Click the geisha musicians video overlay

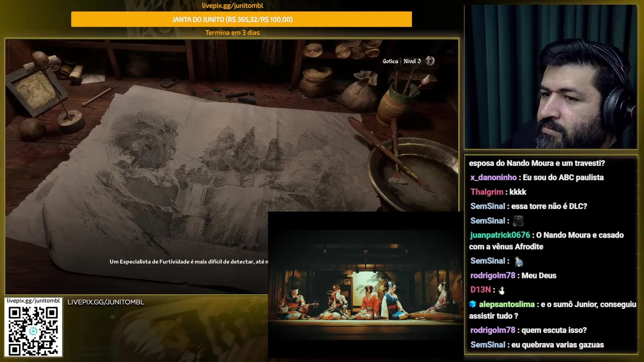pyautogui.click(x=365, y=284)
